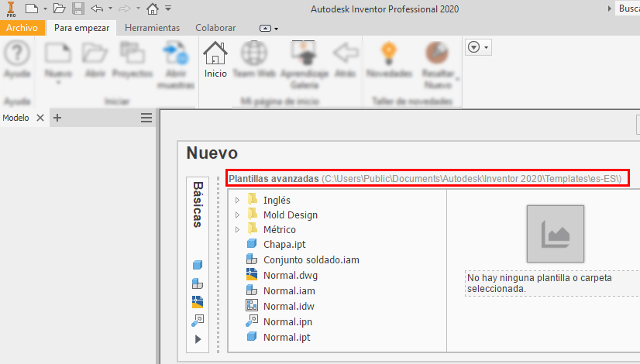Select the Modelo browser tab
This screenshot has height=364, width=640.
coord(16,118)
